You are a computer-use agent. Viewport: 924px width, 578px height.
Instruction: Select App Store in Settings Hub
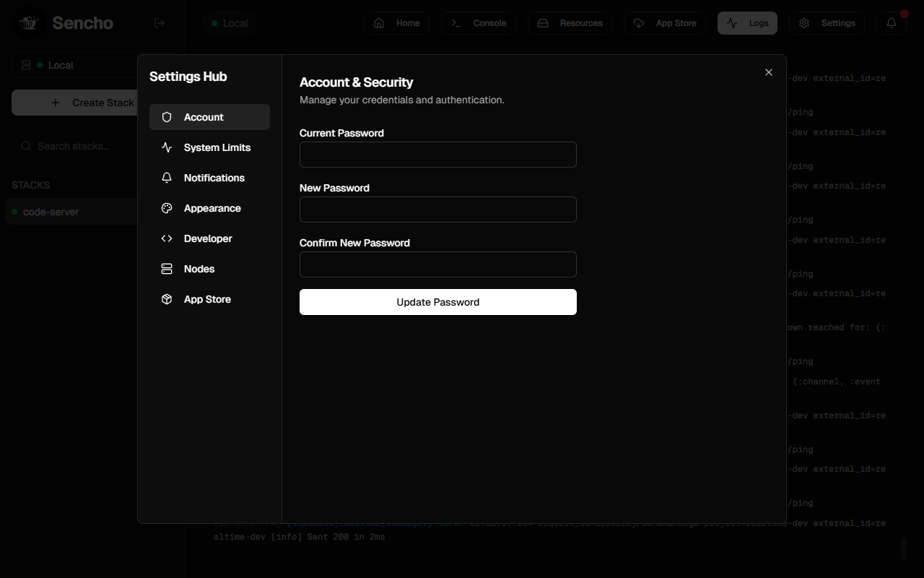click(x=209, y=299)
